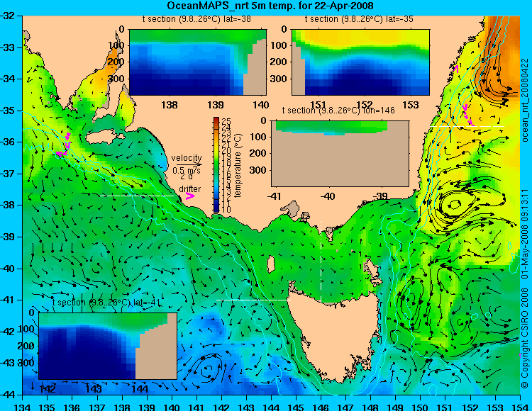Image resolution: width=532 pixels, height=411 pixels.
Task: Open the lat=-38 temperature section inset plot
Action: [x=198, y=62]
